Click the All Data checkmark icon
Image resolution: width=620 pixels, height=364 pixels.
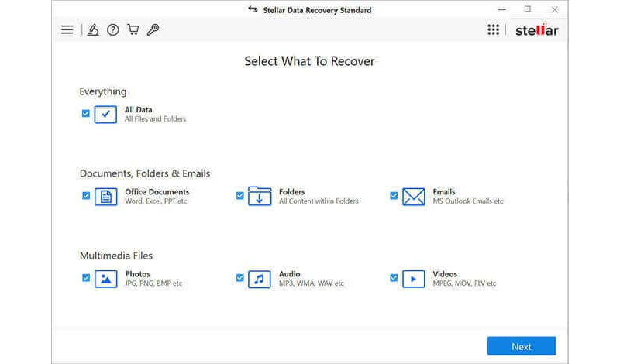point(105,115)
